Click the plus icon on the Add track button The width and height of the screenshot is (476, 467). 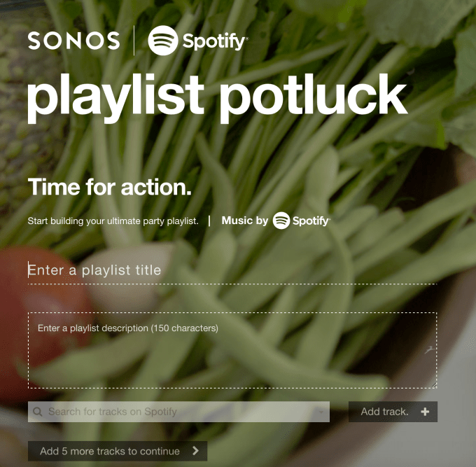tap(425, 412)
